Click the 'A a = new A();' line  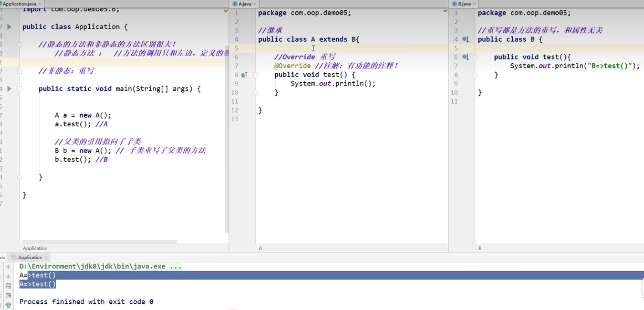tap(83, 115)
